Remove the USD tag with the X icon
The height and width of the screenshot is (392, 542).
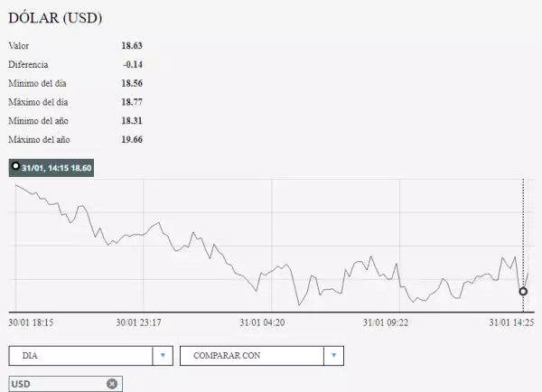112,384
